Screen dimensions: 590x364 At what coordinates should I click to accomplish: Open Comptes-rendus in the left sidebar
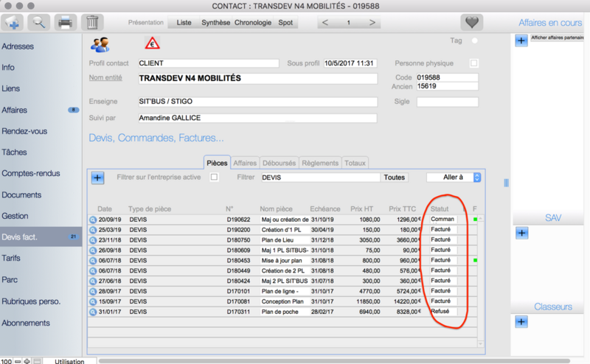pyautogui.click(x=30, y=174)
